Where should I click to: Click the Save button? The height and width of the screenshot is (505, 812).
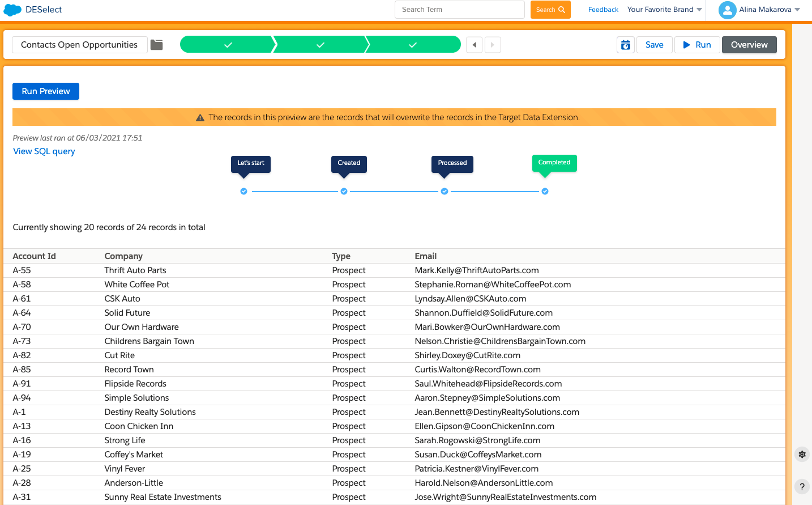654,45
